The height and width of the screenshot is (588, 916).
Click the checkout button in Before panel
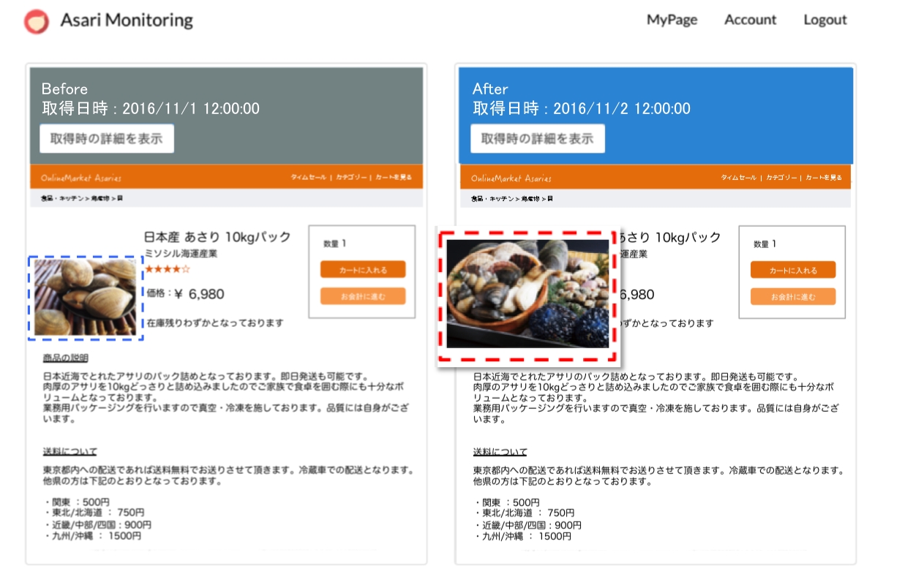coord(363,296)
